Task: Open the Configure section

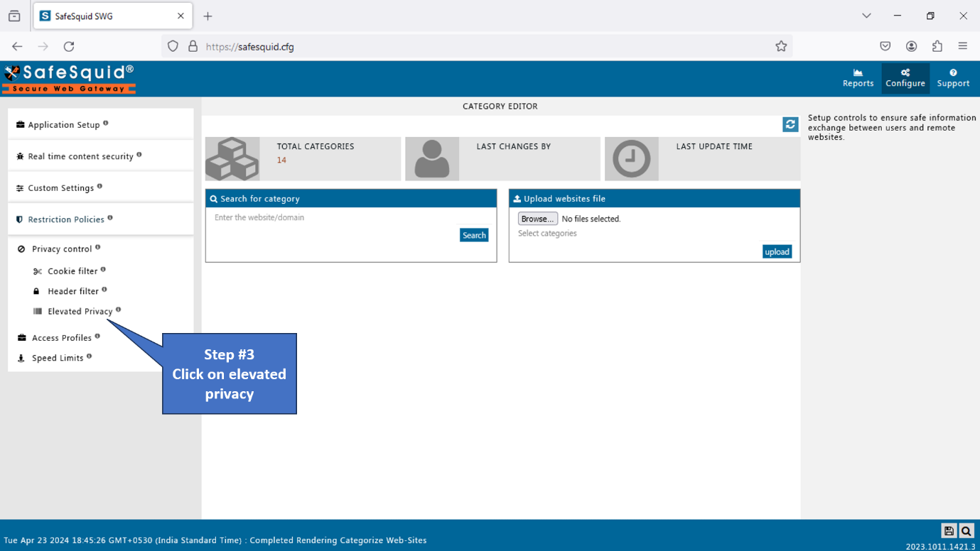Action: 905,78
